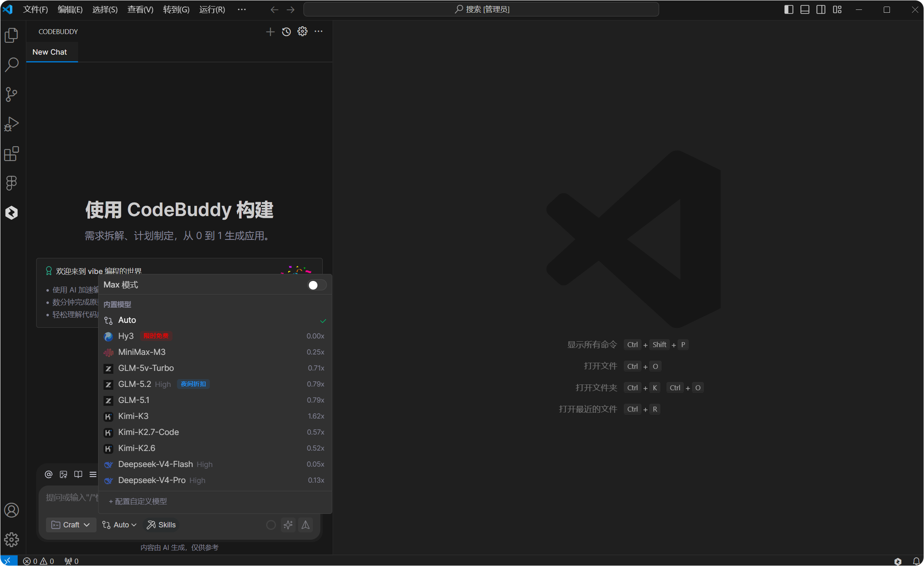Click the 使用 CodeBuddy 构建 heading
Screen dimensions: 924x566
point(179,210)
